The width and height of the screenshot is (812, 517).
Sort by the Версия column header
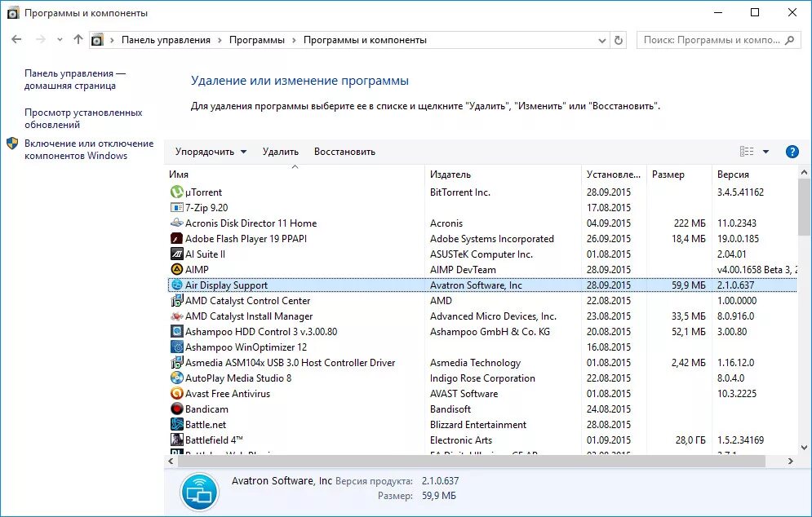[755, 175]
